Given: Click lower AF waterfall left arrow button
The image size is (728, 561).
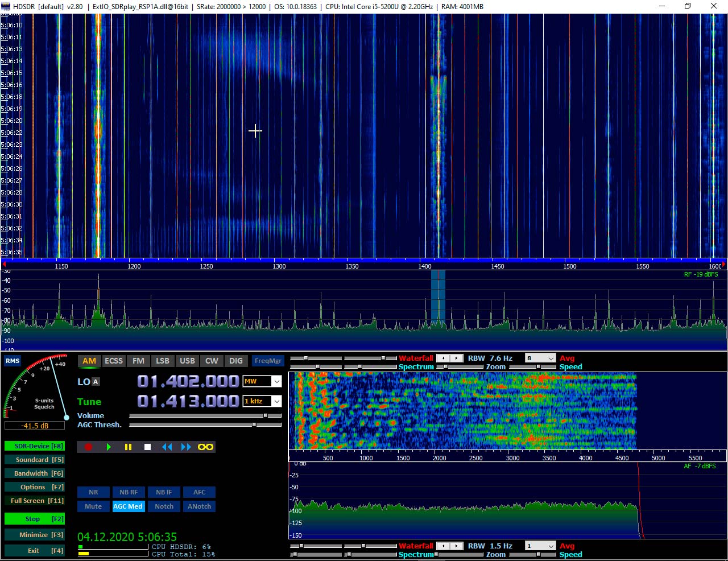Looking at the screenshot, I should (x=443, y=546).
